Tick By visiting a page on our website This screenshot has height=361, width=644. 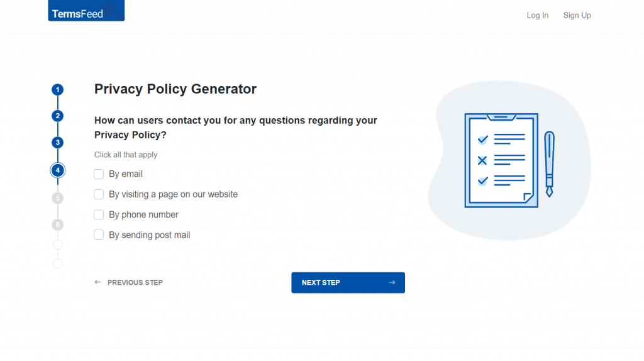pyautogui.click(x=99, y=194)
